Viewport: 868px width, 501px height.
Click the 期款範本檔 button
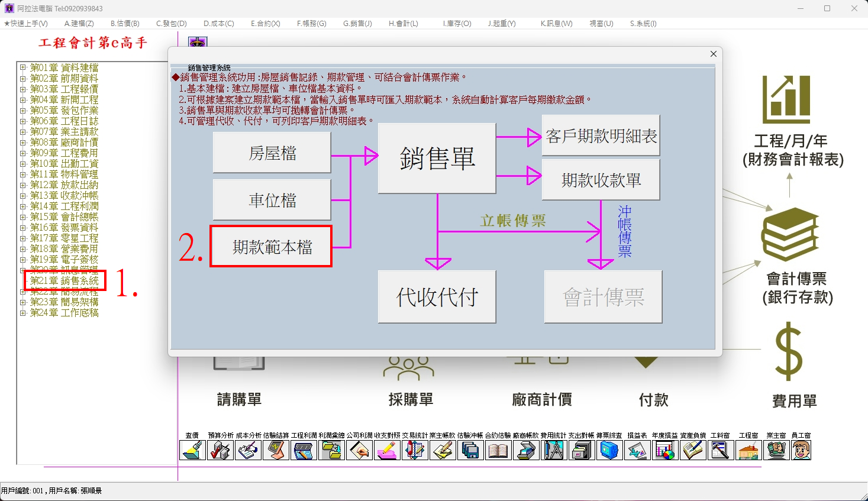point(272,247)
